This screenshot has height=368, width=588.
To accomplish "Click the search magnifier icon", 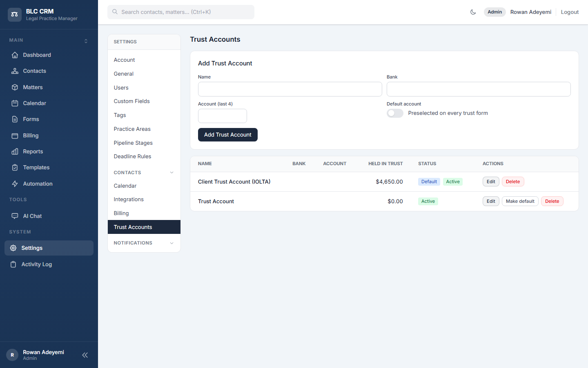I will [x=115, y=12].
